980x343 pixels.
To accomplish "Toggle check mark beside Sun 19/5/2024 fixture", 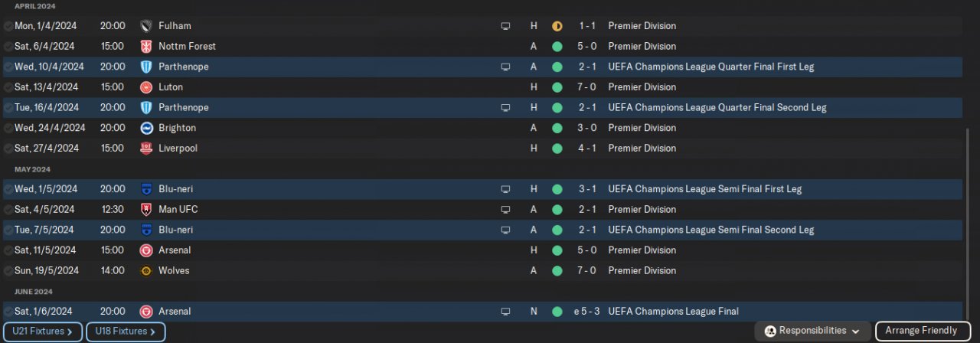I will pos(8,271).
